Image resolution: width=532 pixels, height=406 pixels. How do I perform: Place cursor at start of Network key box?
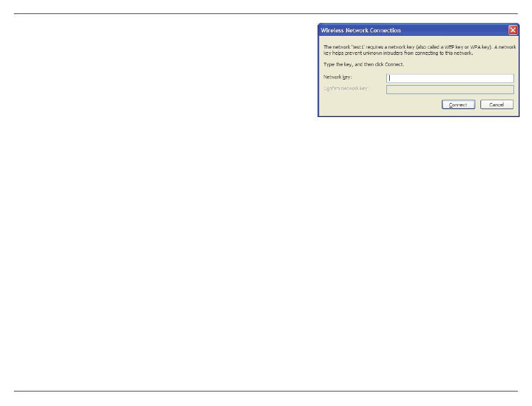pyautogui.click(x=390, y=78)
